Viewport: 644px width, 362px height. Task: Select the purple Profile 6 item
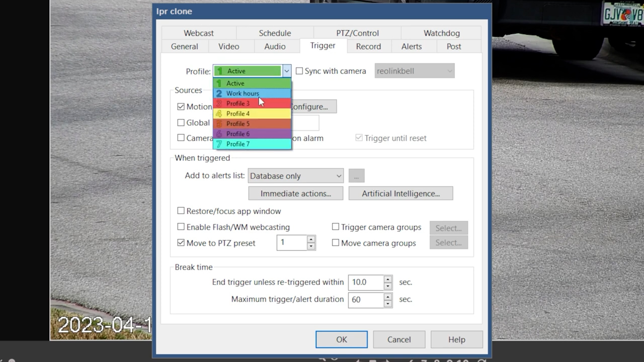pos(252,134)
